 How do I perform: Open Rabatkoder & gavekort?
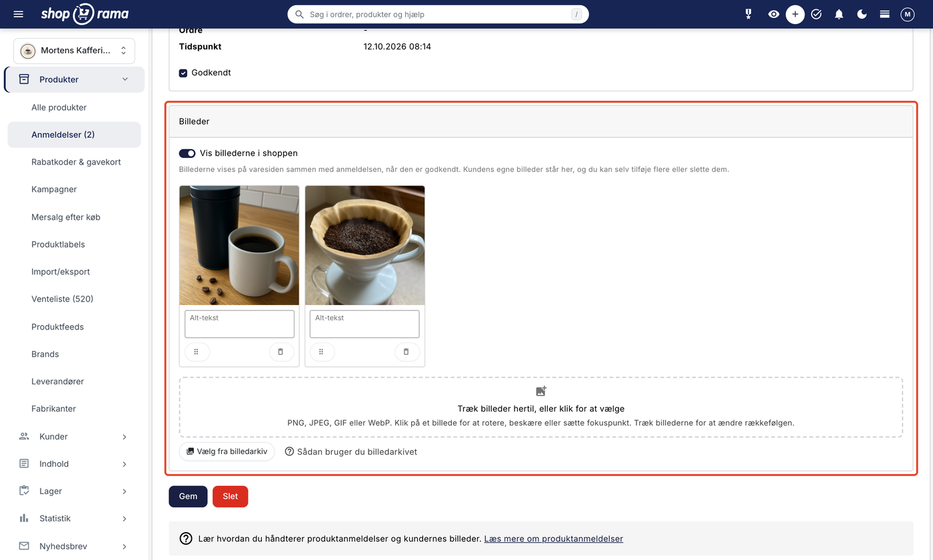click(76, 162)
